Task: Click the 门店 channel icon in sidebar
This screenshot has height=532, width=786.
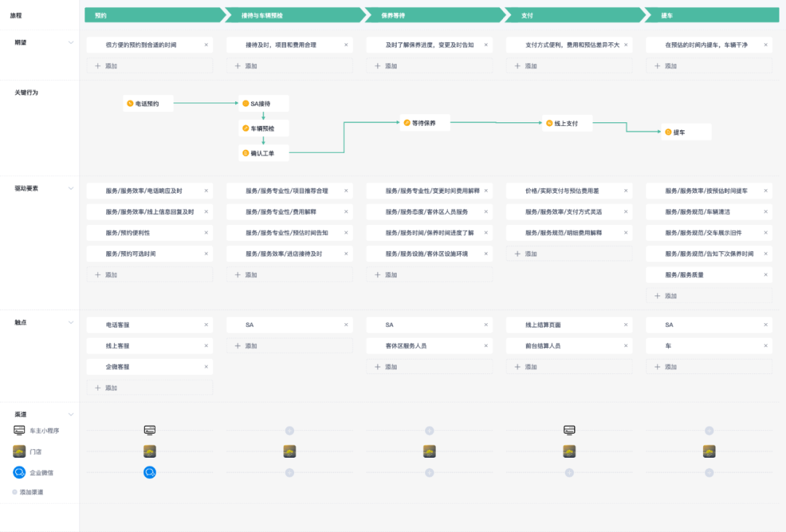Action: tap(20, 451)
